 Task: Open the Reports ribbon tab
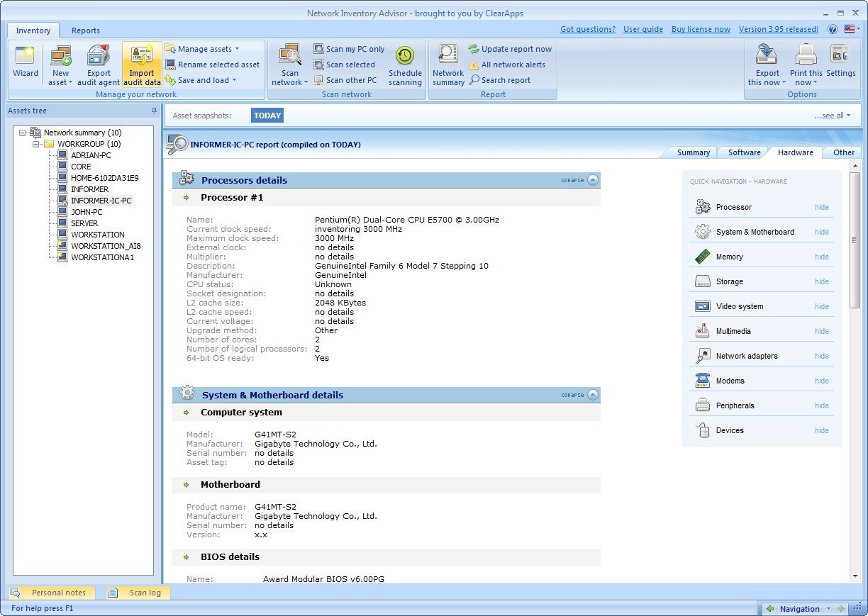click(x=85, y=30)
